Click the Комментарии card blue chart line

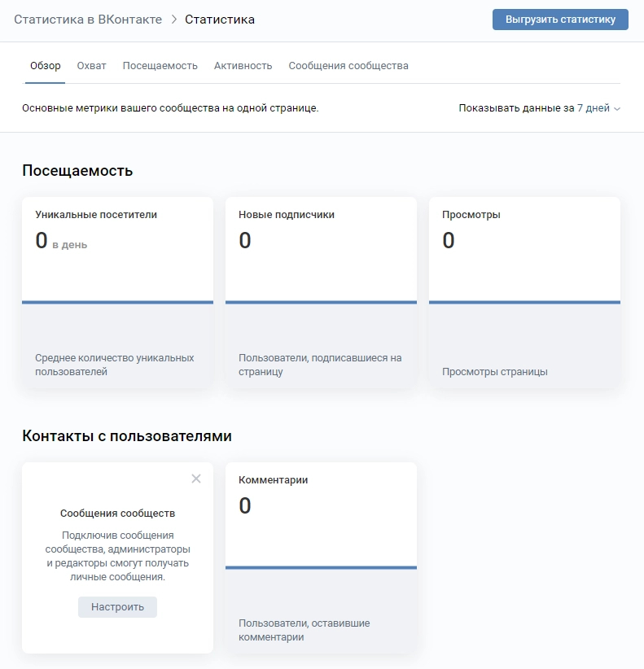321,567
